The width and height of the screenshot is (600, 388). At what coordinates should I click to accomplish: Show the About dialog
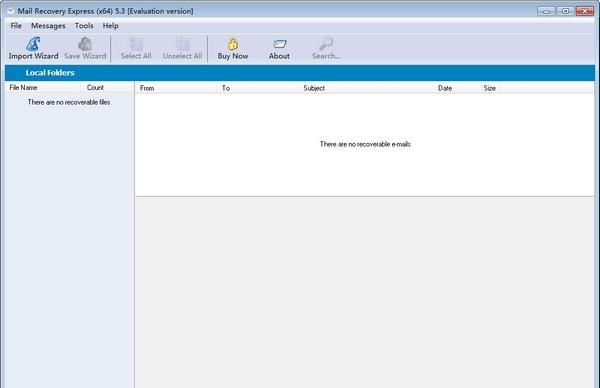[x=279, y=49]
